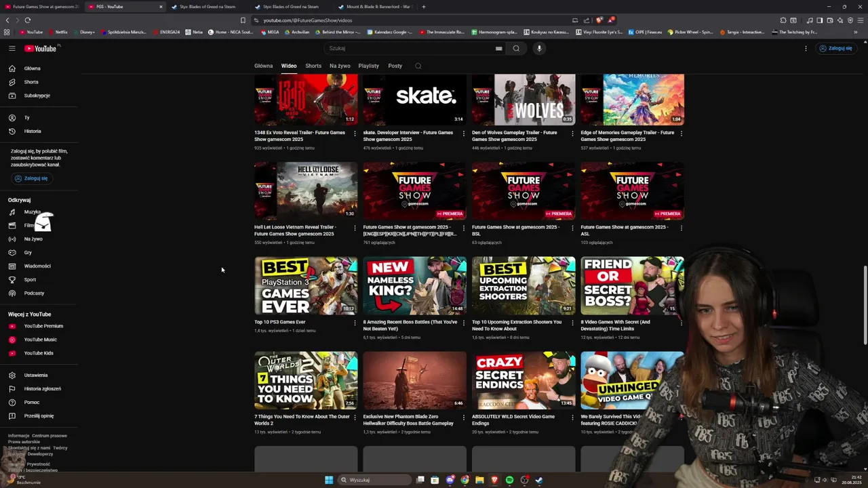Open Prześlij opinię in the sidebar

[39, 416]
